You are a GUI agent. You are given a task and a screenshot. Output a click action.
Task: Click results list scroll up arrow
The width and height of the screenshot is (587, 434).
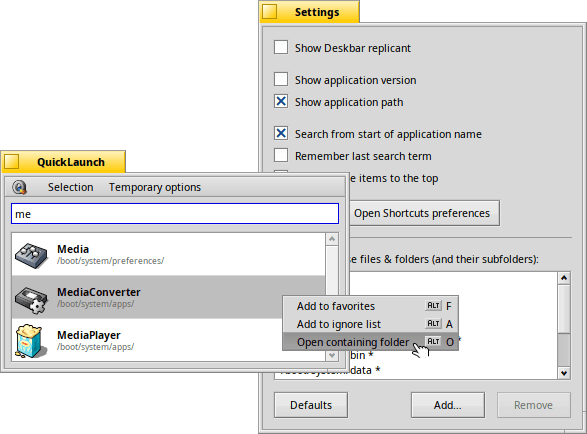[332, 239]
